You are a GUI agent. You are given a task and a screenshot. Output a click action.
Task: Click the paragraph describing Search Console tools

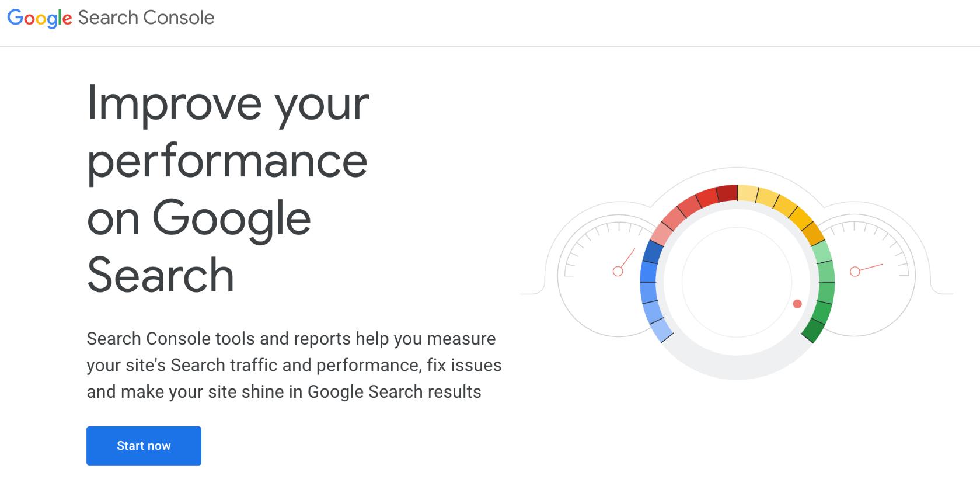point(292,365)
